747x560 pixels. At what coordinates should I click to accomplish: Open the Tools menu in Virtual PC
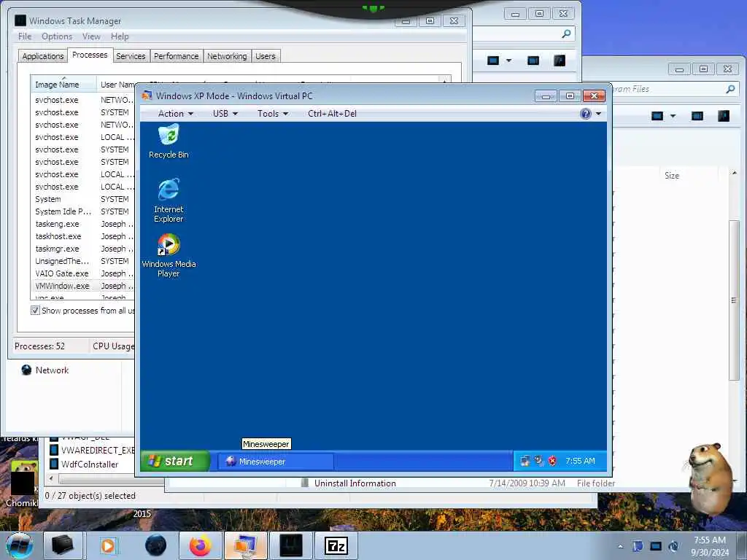(273, 113)
